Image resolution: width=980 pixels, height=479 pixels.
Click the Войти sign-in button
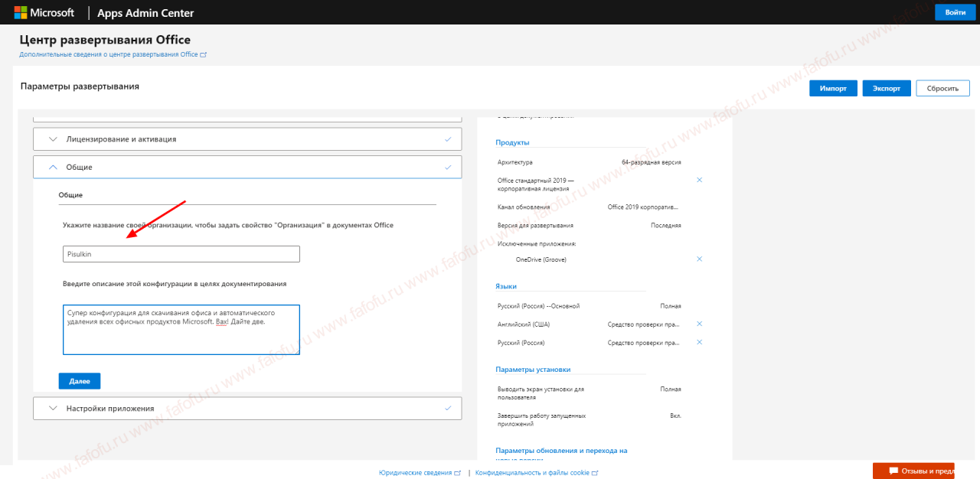point(955,12)
